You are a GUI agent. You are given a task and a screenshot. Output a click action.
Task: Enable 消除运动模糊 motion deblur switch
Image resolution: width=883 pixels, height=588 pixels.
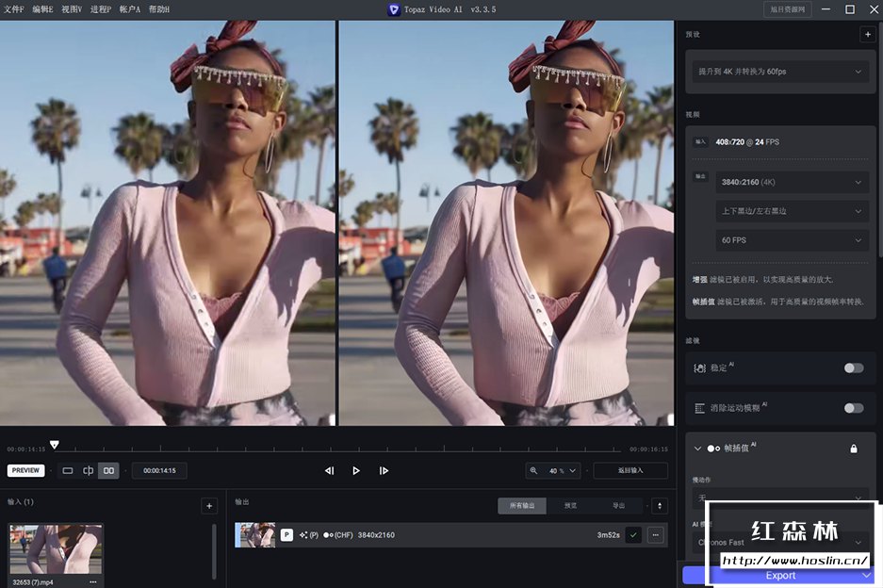click(x=853, y=408)
